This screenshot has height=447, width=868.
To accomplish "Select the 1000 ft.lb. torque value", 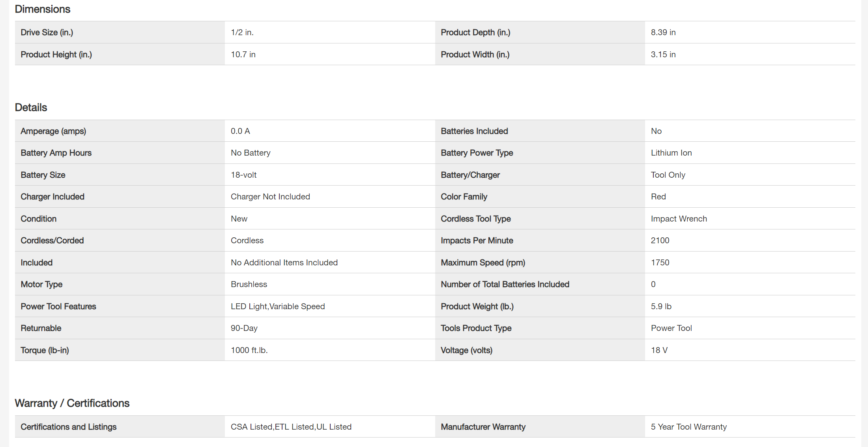I will (249, 350).
